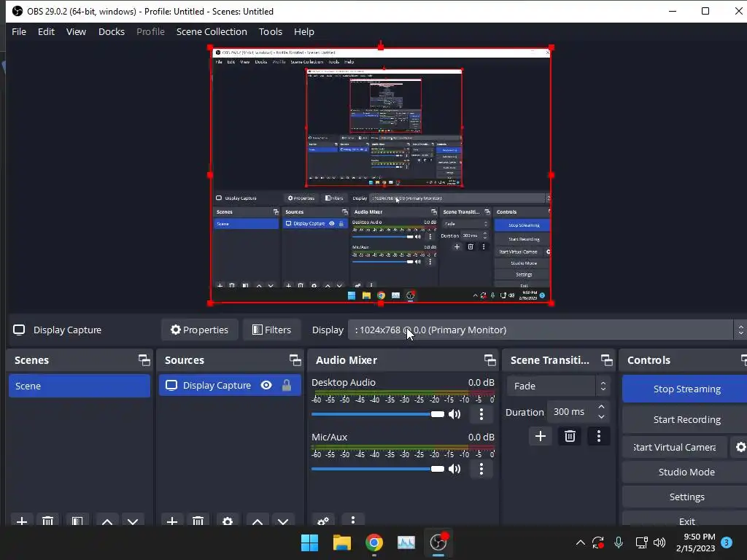Screen dimensions: 747x560
Task: Open the Scene Collection menu
Action: click(212, 31)
